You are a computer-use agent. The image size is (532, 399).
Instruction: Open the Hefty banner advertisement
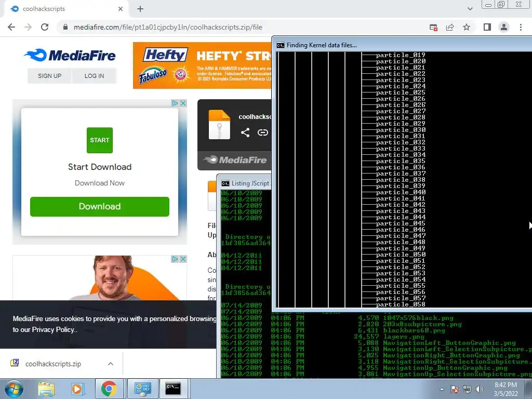click(x=202, y=65)
